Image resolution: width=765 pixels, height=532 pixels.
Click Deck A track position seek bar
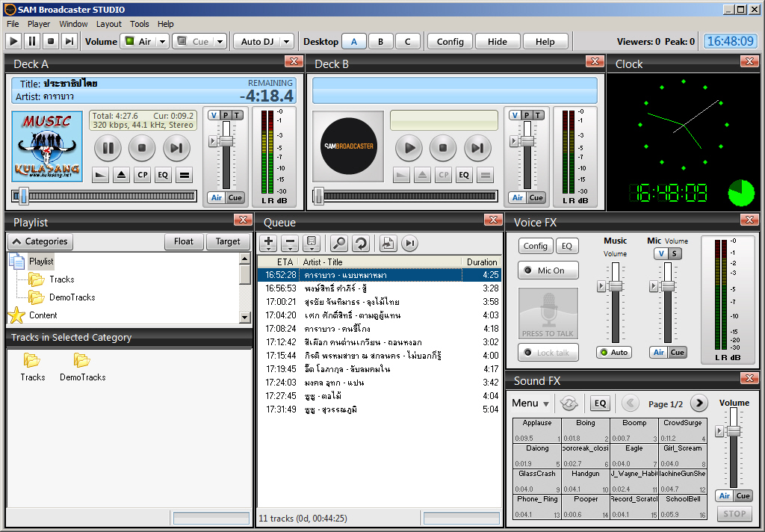point(105,197)
